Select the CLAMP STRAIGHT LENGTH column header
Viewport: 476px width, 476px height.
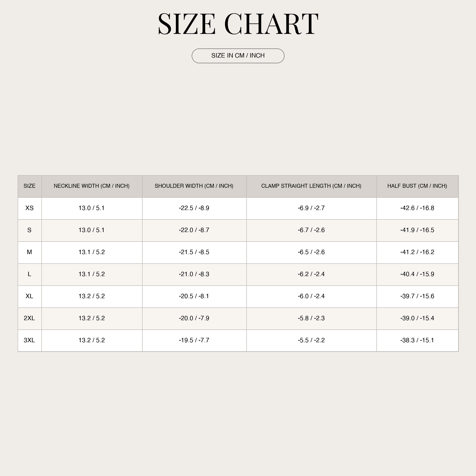(x=311, y=186)
